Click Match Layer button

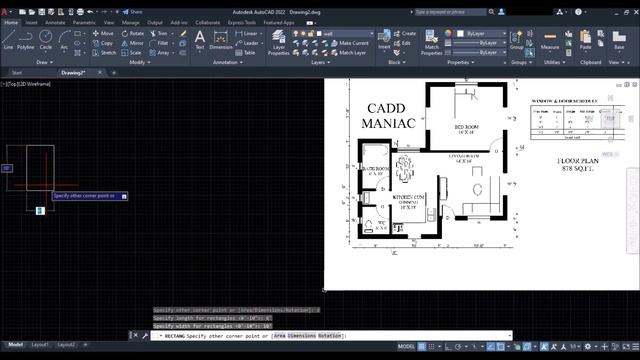point(348,53)
